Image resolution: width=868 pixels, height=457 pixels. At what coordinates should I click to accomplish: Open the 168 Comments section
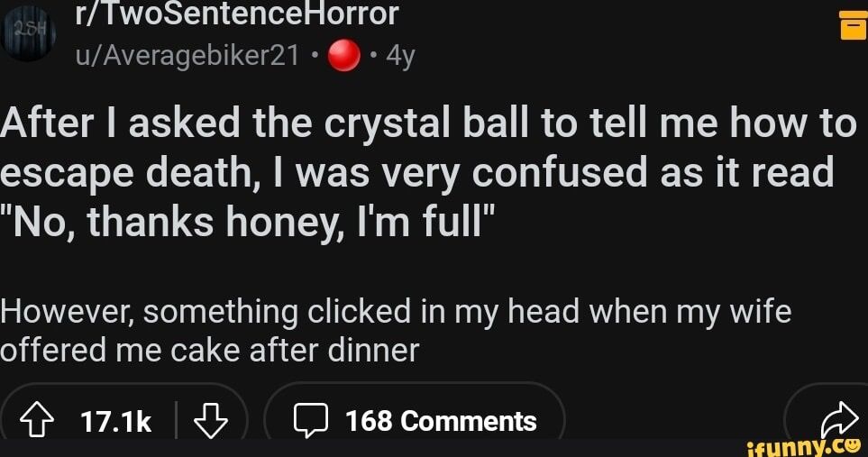tap(441, 420)
